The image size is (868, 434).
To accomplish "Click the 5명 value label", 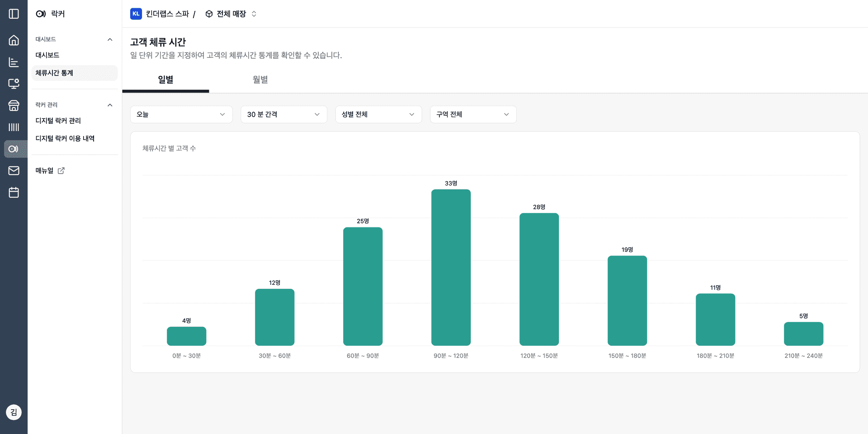I will pos(803,316).
